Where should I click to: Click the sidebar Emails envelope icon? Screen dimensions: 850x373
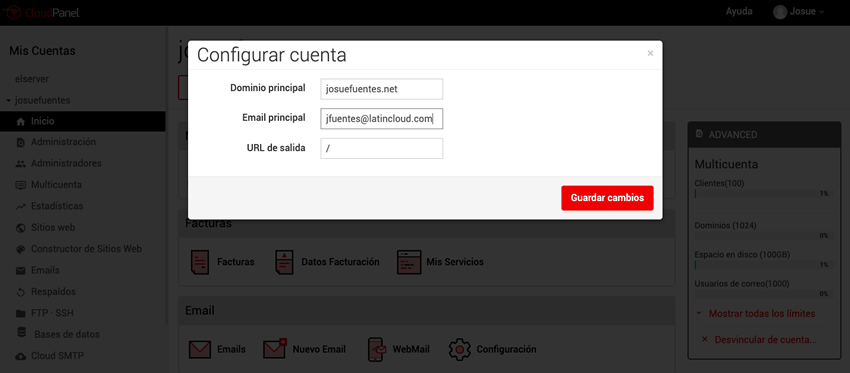(x=21, y=271)
